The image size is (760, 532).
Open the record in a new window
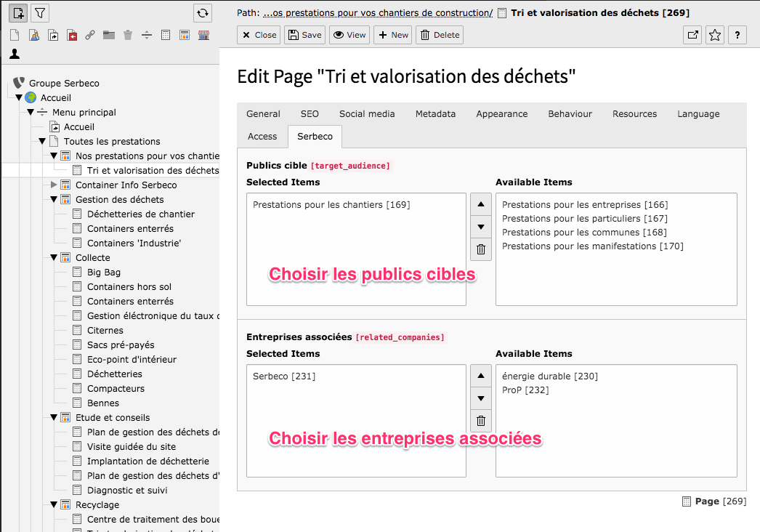[x=692, y=35]
